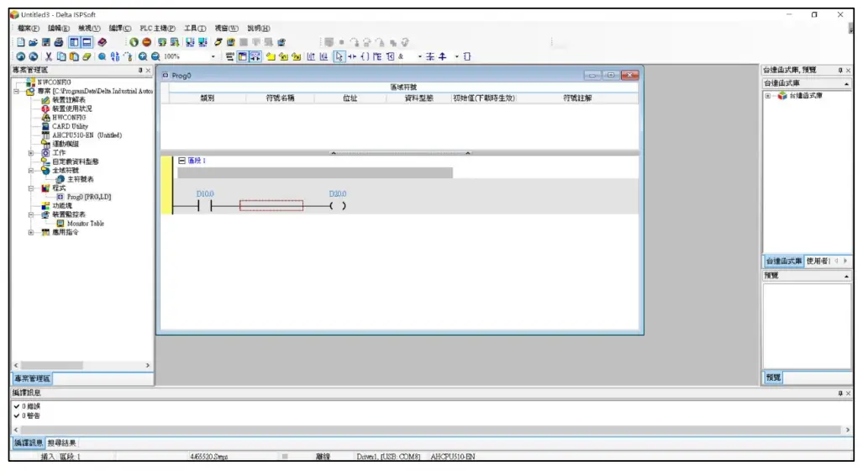Image resolution: width=868 pixels, height=476 pixels.
Task: Expand the 應用指令 tree node
Action: (31, 232)
